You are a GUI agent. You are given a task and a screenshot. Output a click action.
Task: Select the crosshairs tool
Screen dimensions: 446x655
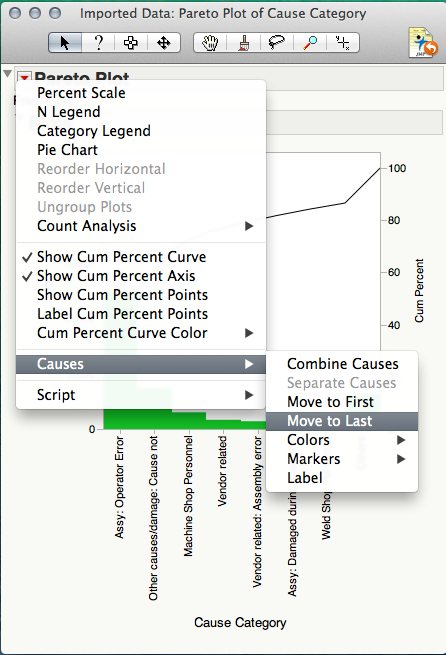tap(343, 43)
